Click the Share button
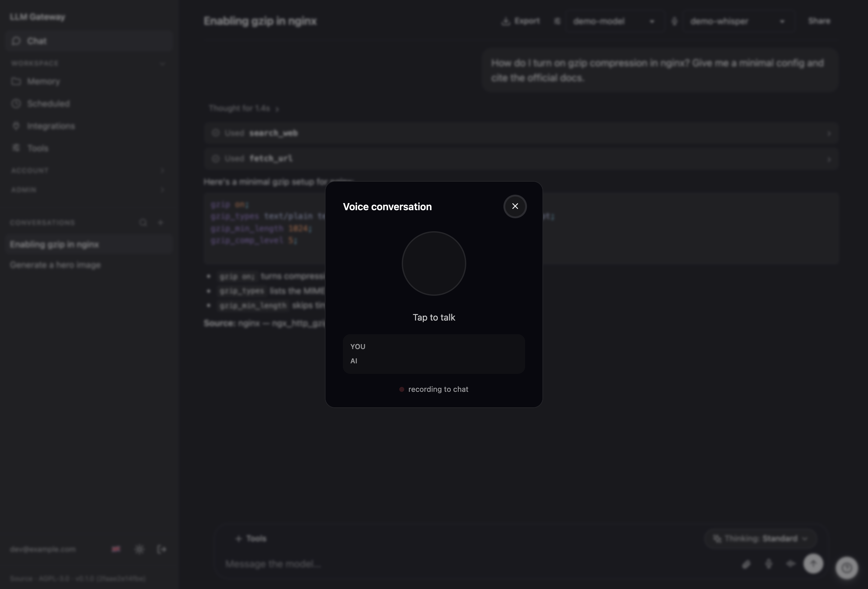Image resolution: width=868 pixels, height=589 pixels. coord(819,21)
